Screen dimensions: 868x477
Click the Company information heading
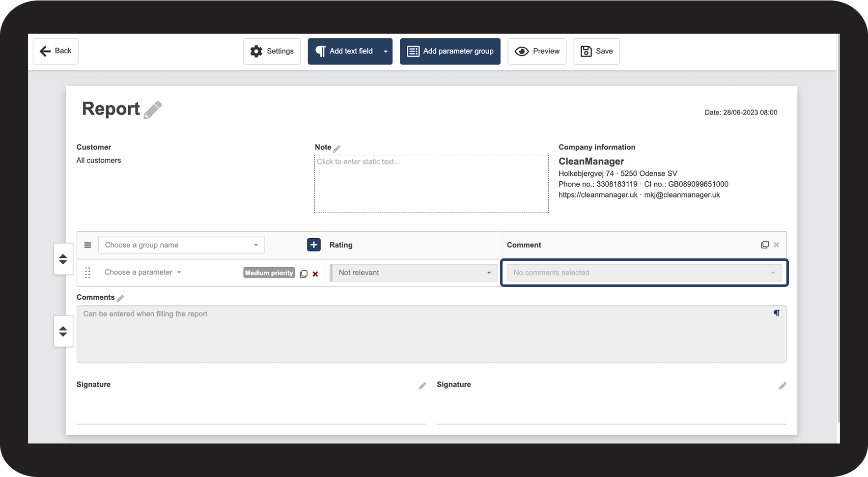click(597, 147)
